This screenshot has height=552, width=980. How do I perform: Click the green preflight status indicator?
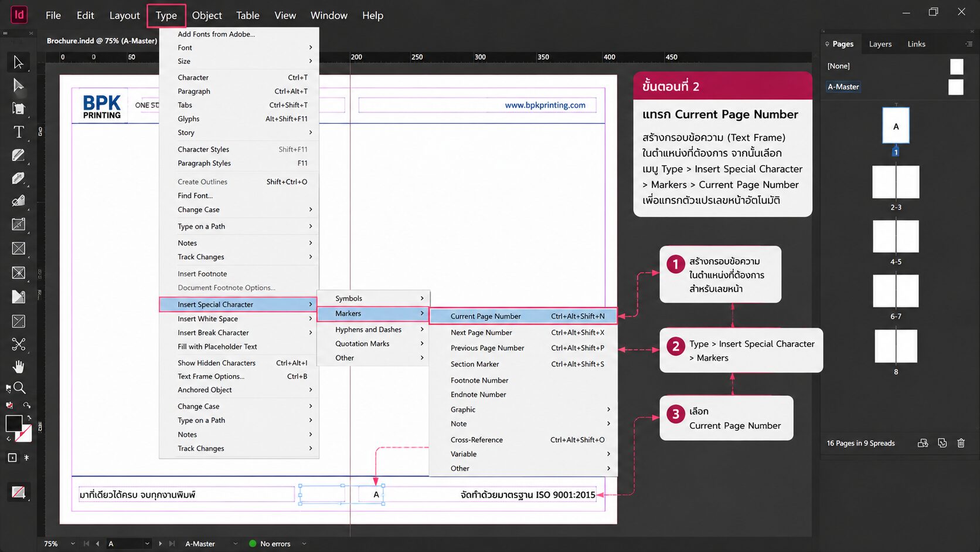[x=253, y=544]
